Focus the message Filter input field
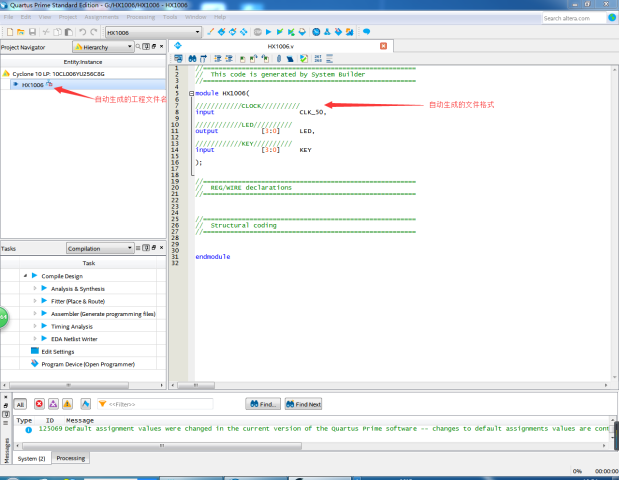The image size is (620, 481). coord(155,404)
